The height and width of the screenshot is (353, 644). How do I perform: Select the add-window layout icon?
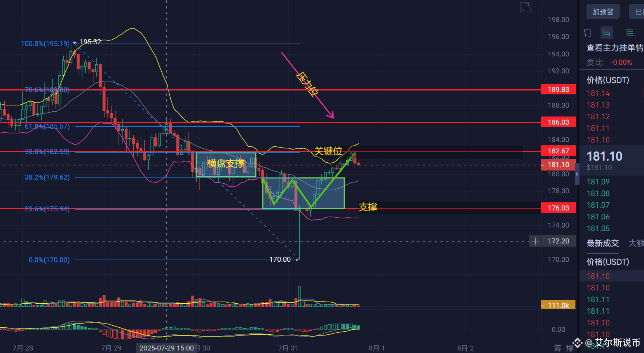(x=588, y=33)
